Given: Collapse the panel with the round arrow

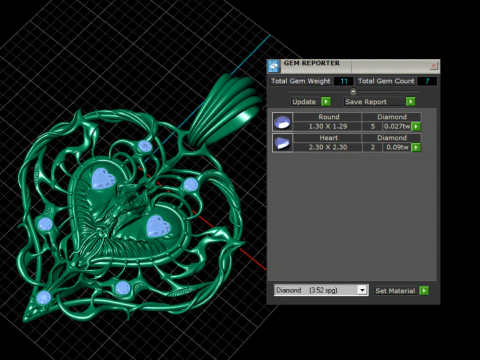Looking at the screenshot, I should [353, 91].
